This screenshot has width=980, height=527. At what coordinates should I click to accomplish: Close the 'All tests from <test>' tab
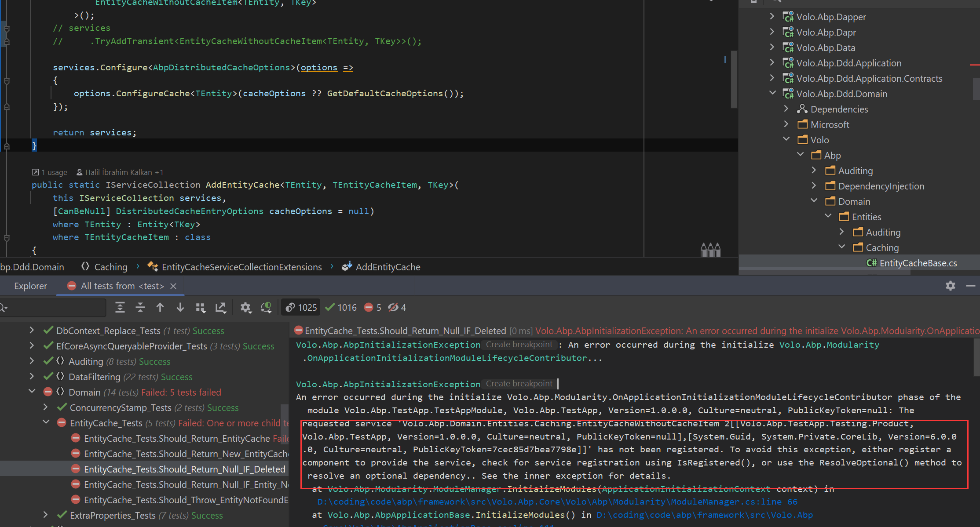(x=173, y=286)
